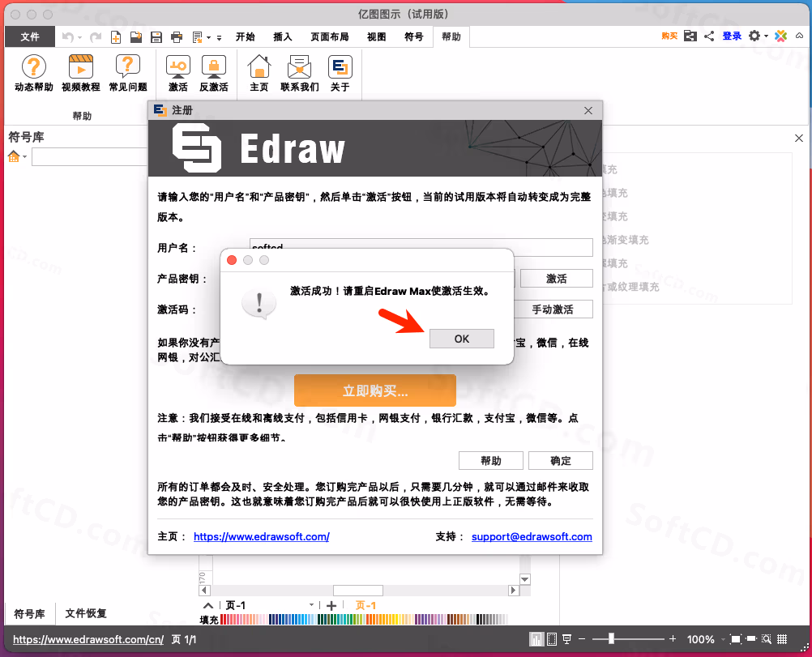Screen dimensions: 812x657
Task: Add a new page with the plus button
Action: pyautogui.click(x=331, y=605)
